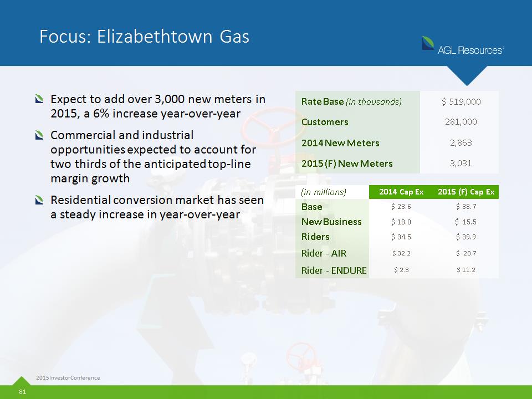Click the 3,031 new meters value

point(461,163)
